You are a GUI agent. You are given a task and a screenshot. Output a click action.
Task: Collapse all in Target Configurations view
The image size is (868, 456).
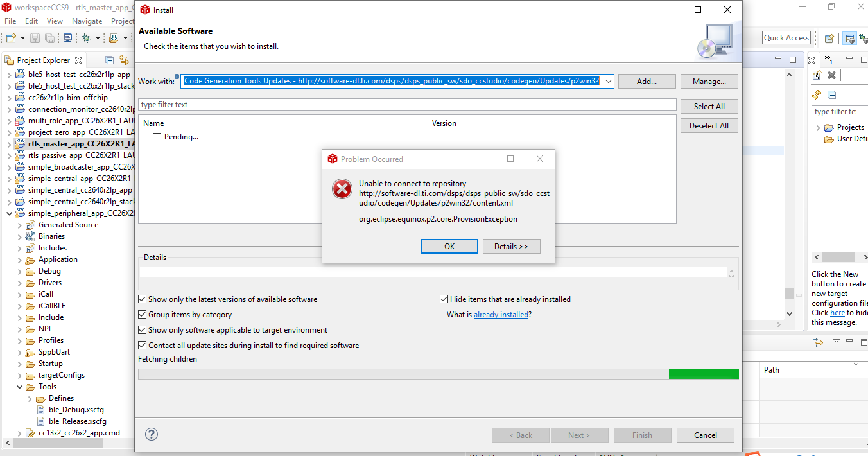832,94
